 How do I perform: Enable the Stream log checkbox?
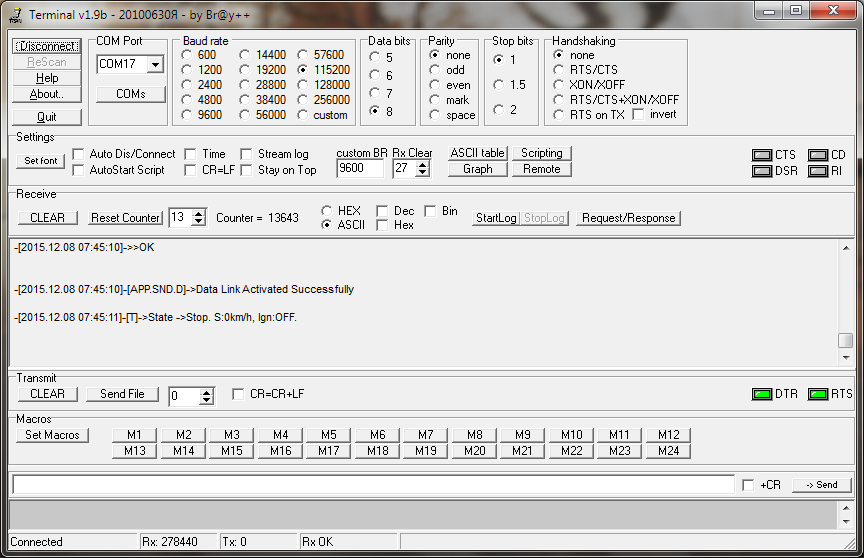(246, 154)
